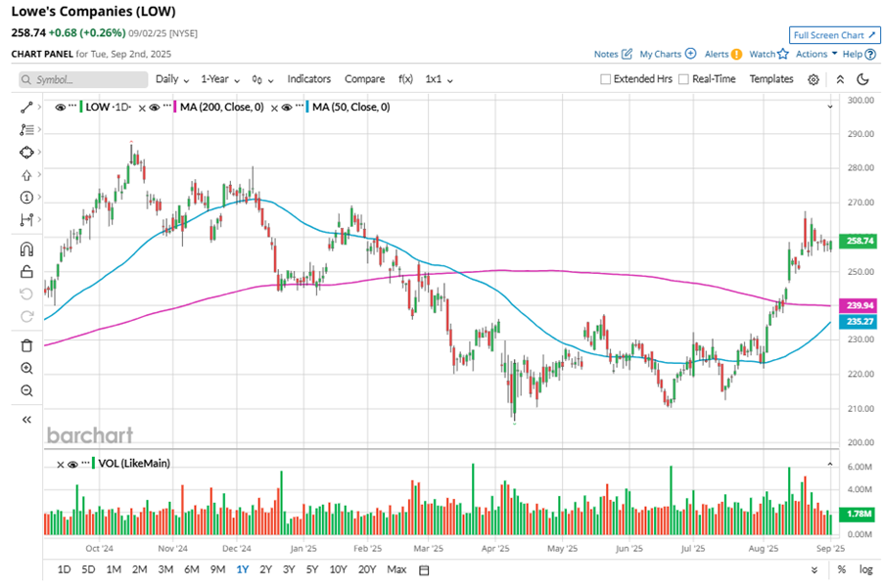The height and width of the screenshot is (588, 883).
Task: Click the green LOW series color swatch
Action: coord(81,107)
